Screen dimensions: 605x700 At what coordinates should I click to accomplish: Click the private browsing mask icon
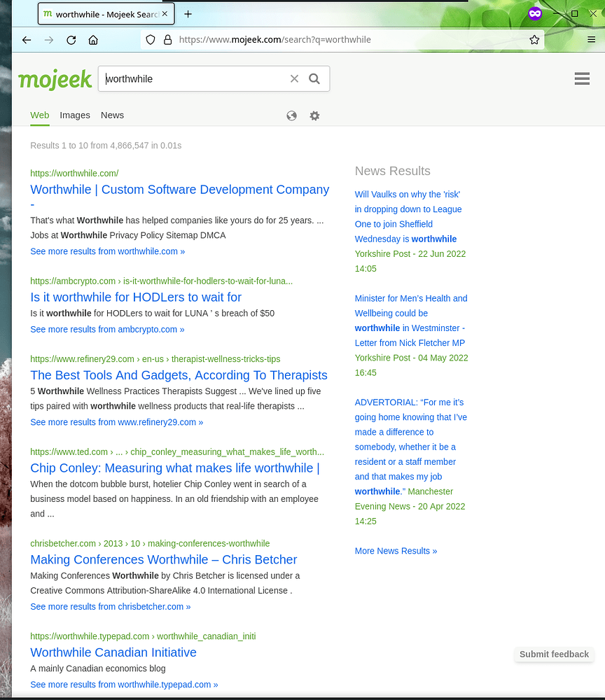point(535,14)
